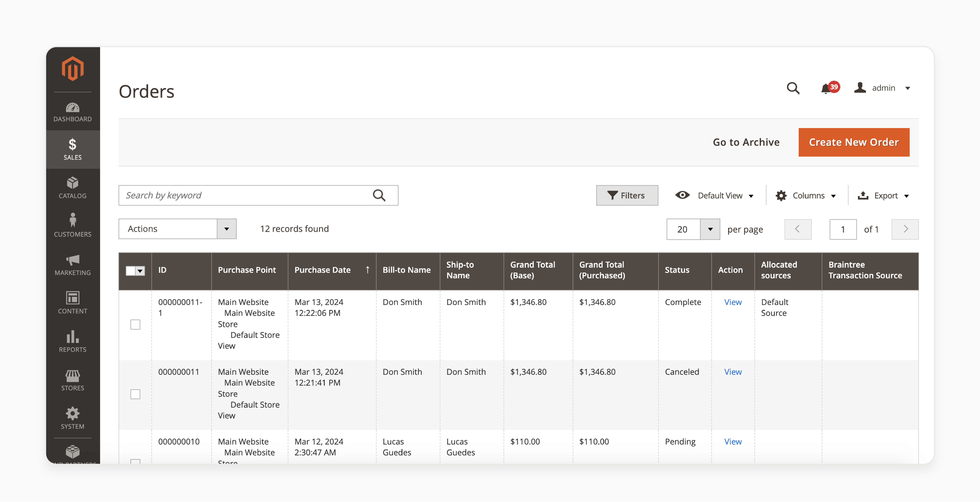Click the keyword search magnifier icon
This screenshot has height=502, width=980.
[x=379, y=195]
